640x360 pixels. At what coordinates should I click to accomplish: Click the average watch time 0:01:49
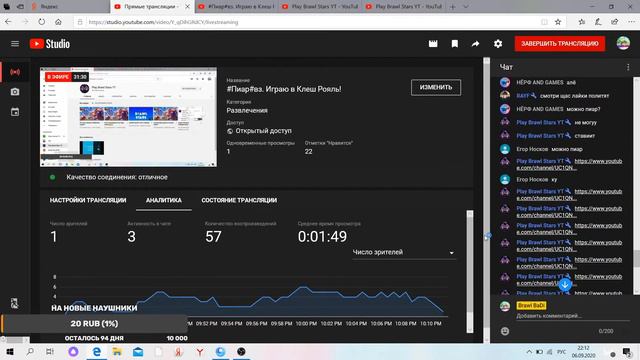coord(322,236)
